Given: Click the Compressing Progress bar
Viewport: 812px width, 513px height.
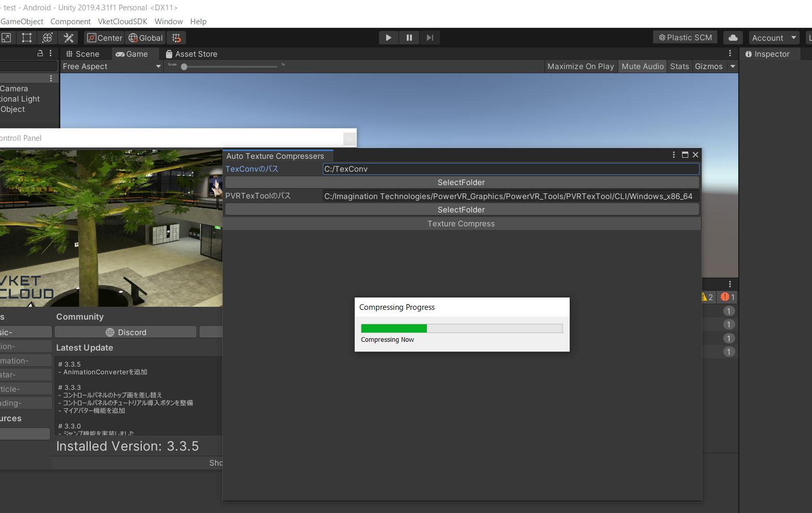Looking at the screenshot, I should click(x=462, y=328).
